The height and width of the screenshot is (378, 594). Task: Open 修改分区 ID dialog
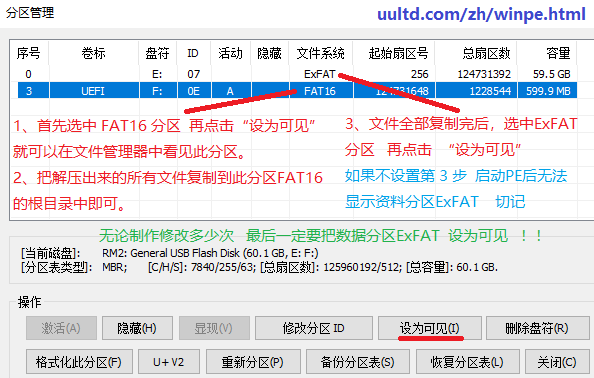click(x=314, y=328)
